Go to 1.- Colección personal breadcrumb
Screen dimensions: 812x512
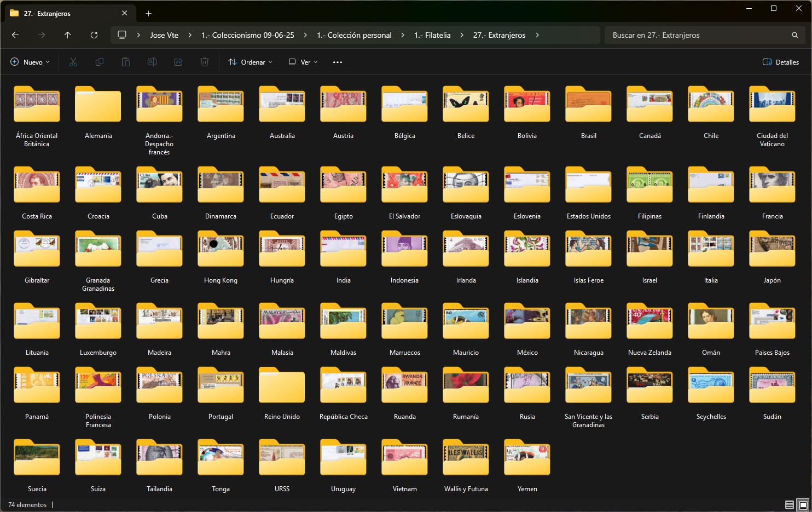coord(354,35)
